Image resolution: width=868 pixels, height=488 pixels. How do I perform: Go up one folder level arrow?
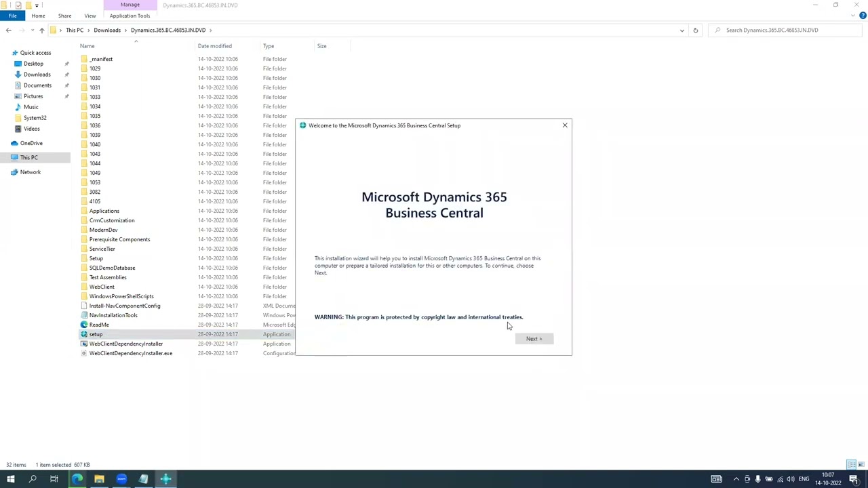pyautogui.click(x=41, y=30)
